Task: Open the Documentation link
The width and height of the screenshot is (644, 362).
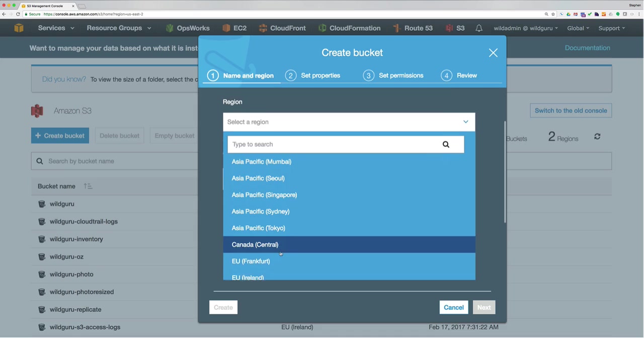Action: (x=588, y=48)
